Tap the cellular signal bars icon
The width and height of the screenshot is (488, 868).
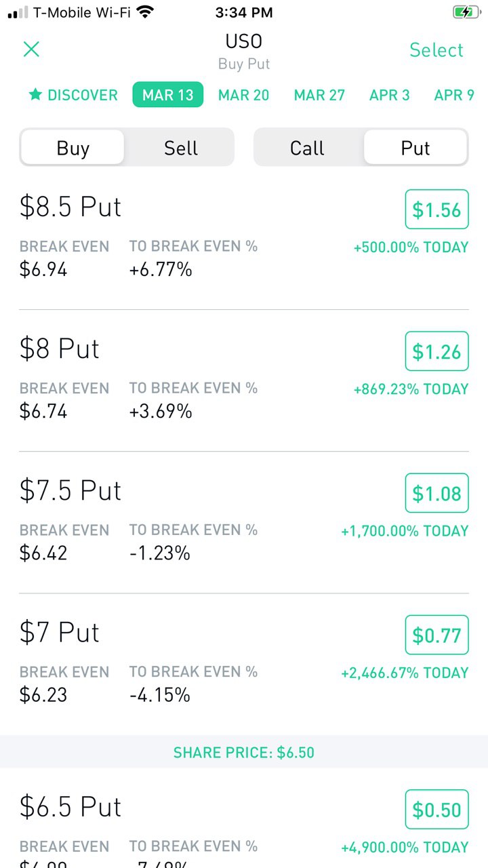click(18, 12)
